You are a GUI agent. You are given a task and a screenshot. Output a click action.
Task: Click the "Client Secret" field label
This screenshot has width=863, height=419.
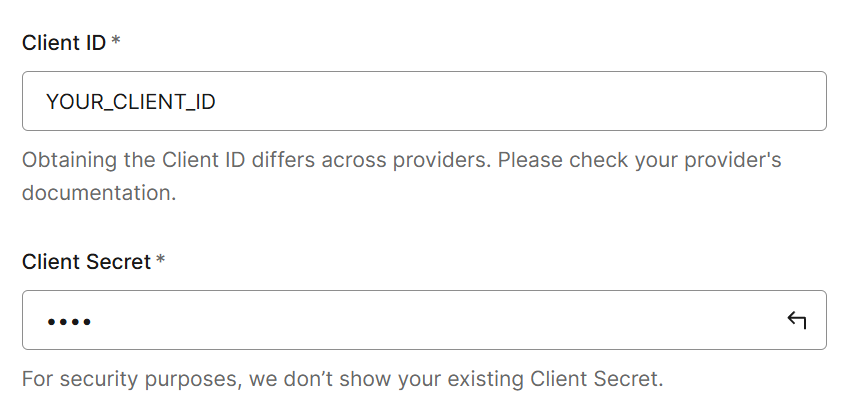(86, 262)
